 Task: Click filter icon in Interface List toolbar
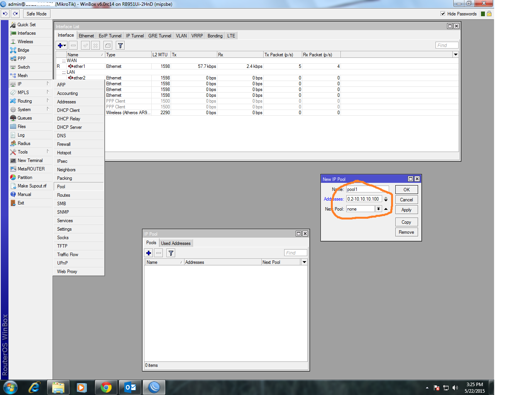pos(120,46)
